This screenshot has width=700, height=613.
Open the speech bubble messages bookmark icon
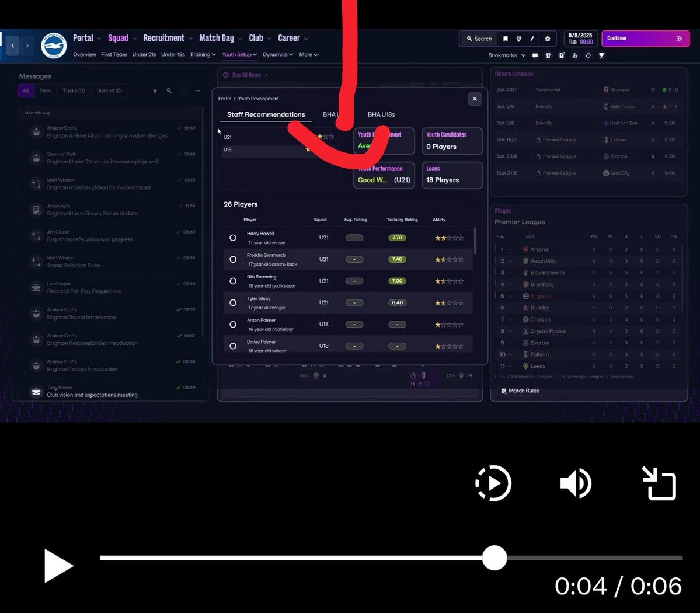535,55
